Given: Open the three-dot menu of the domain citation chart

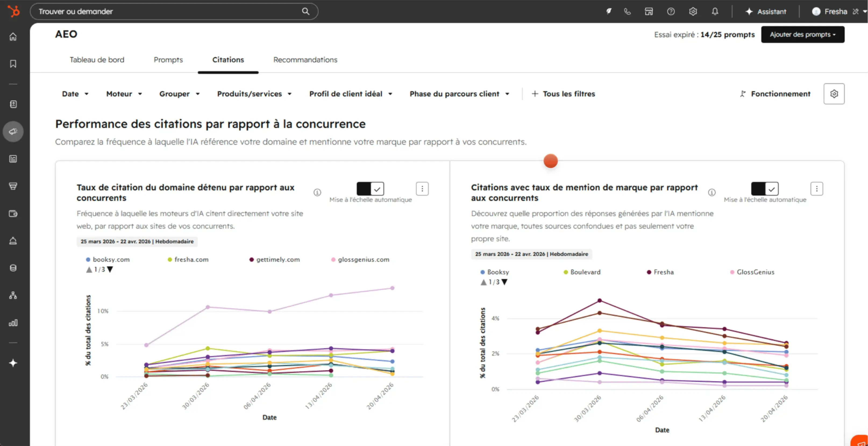Looking at the screenshot, I should coord(422,189).
